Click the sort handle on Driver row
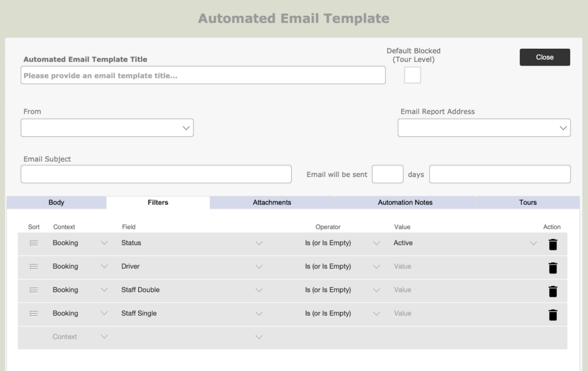Screen dimensions: 588x371 point(34,267)
